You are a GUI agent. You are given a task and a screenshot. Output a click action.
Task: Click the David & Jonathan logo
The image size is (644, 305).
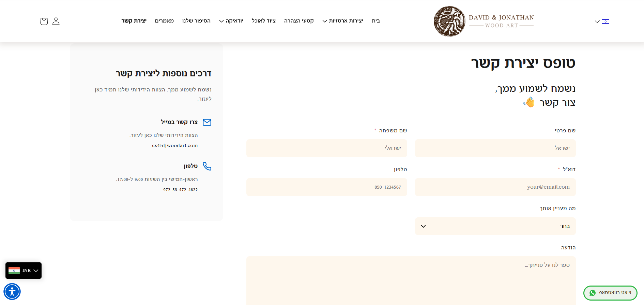click(484, 21)
